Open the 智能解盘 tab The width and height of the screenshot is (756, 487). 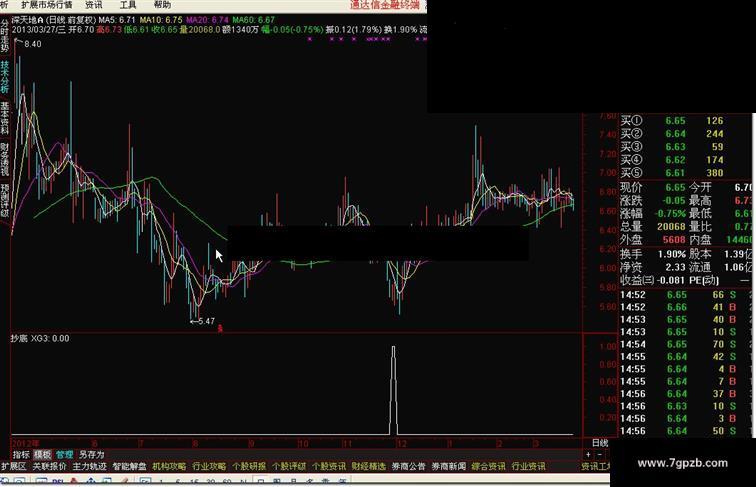tap(129, 466)
